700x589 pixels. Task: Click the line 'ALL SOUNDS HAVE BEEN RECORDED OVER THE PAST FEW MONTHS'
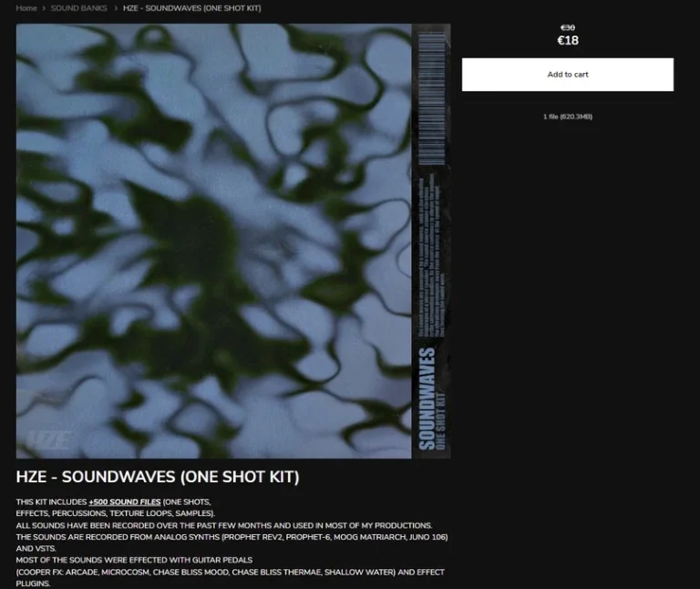[223, 525]
